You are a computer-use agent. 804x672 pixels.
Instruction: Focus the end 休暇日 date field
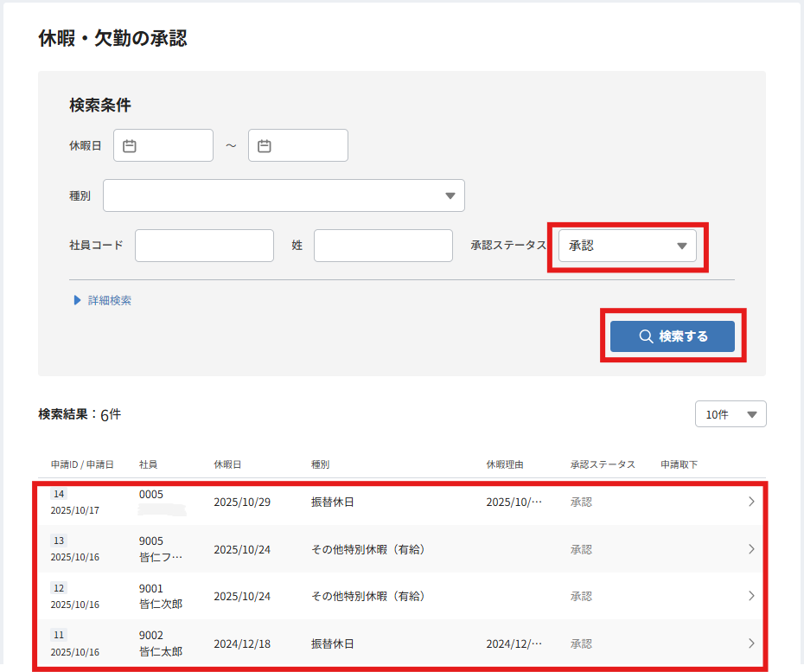point(308,146)
